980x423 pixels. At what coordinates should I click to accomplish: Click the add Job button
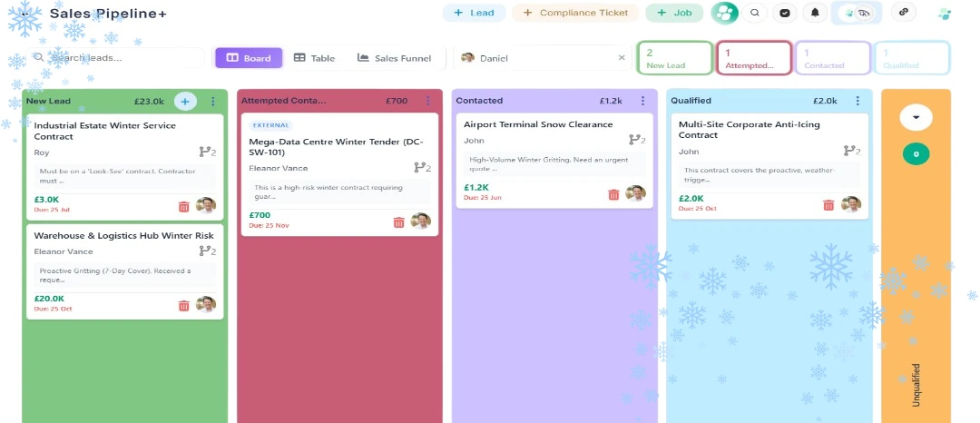coord(674,13)
